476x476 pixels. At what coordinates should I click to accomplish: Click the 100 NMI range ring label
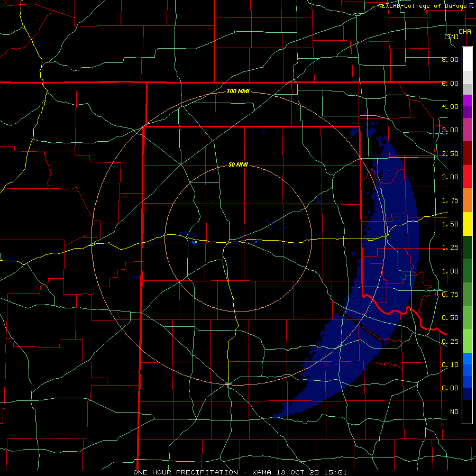point(238,91)
